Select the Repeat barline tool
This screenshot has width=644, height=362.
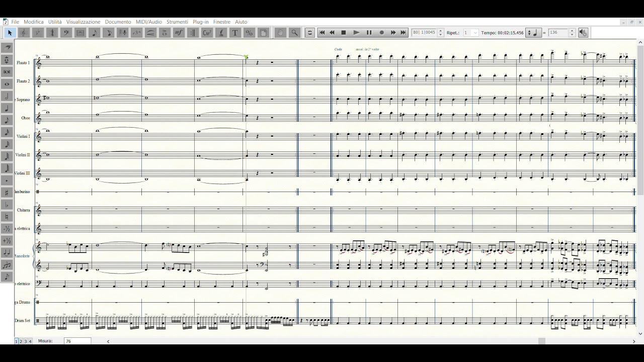point(192,33)
